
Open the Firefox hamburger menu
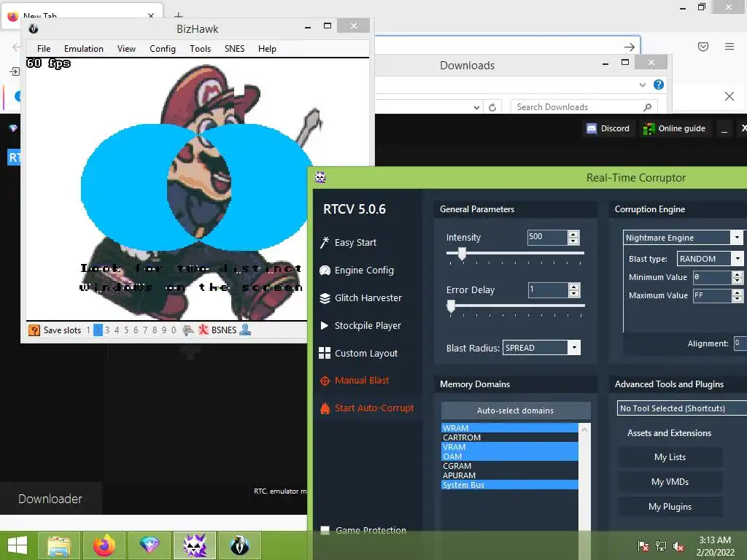pyautogui.click(x=729, y=47)
